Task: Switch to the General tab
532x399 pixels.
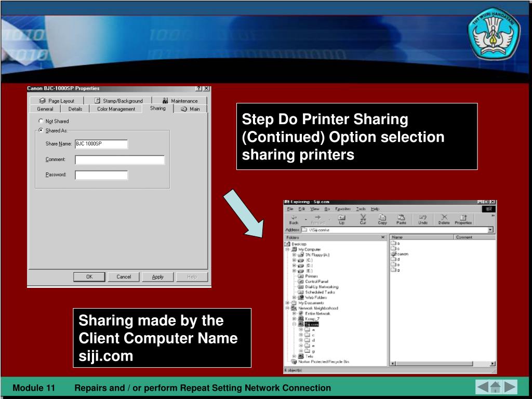Action: [x=45, y=109]
